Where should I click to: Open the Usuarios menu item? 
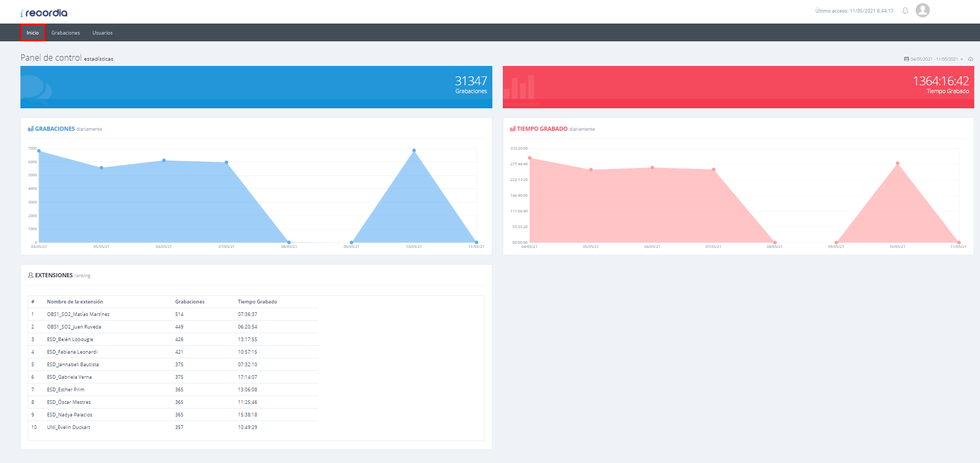coord(103,32)
